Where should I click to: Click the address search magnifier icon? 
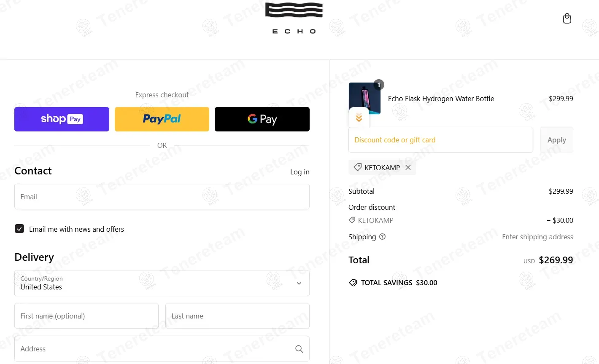point(299,349)
